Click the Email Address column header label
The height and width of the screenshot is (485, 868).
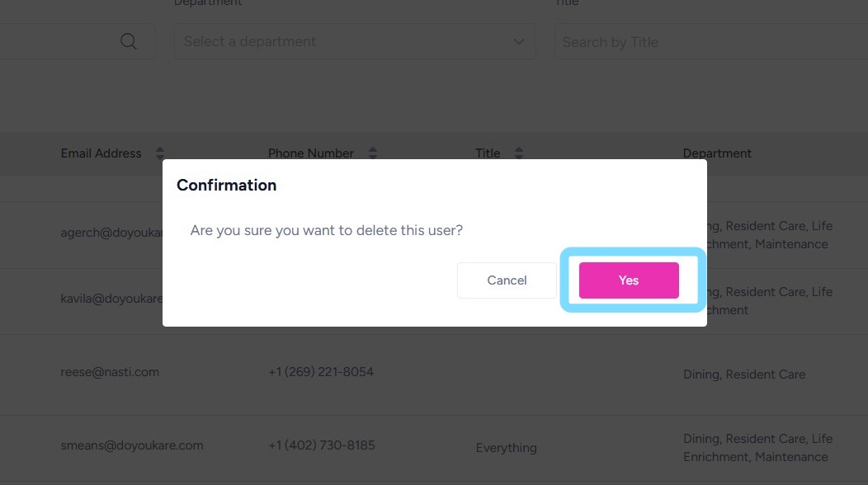click(101, 153)
